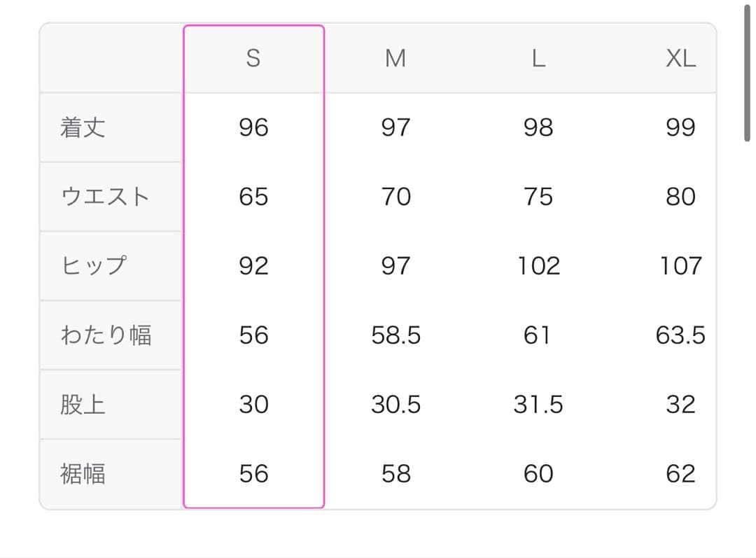The width and height of the screenshot is (756, 558).
Task: Click the ウエスト row label
Action: [106, 197]
